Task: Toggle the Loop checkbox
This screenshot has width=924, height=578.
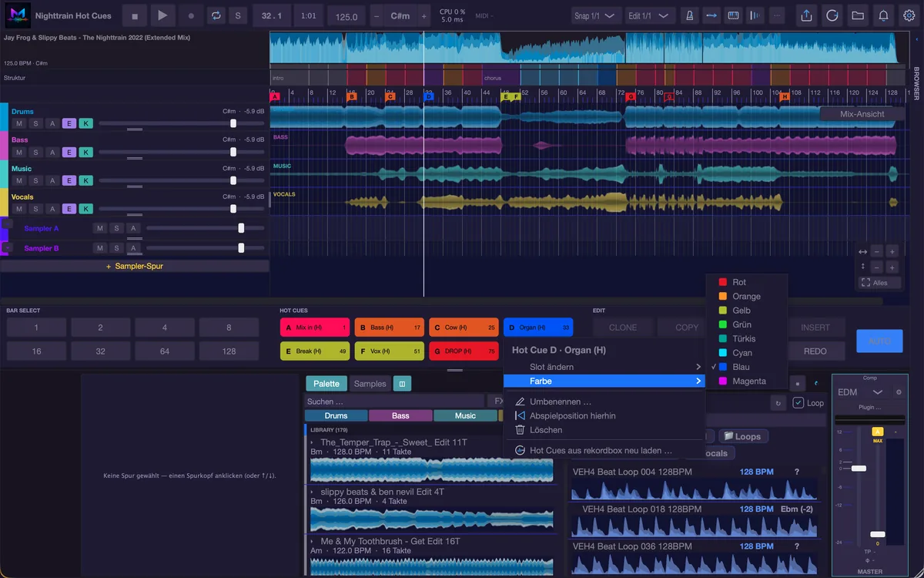Action: point(798,402)
